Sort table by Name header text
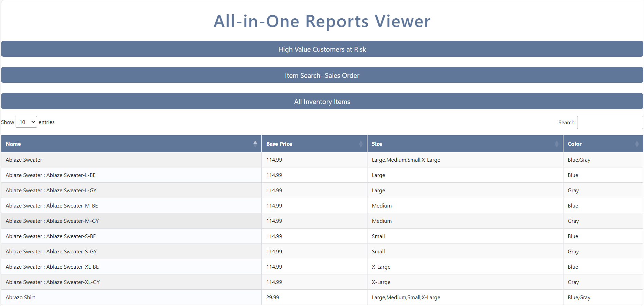Viewport: 644px width, 306px height. [x=13, y=144]
